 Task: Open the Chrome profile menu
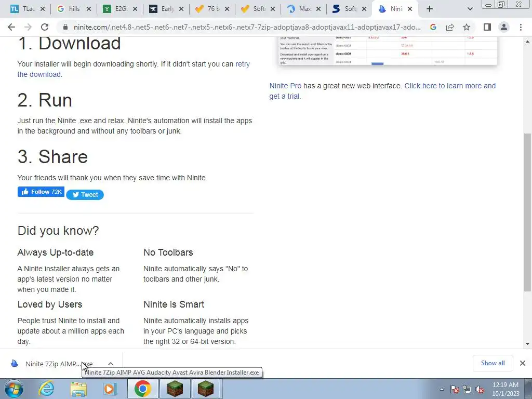pyautogui.click(x=504, y=27)
